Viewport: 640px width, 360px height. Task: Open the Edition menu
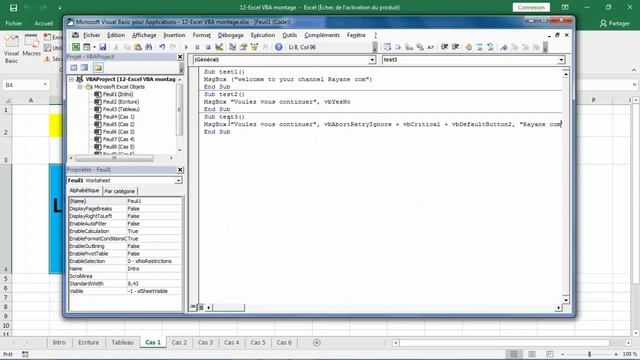116,35
